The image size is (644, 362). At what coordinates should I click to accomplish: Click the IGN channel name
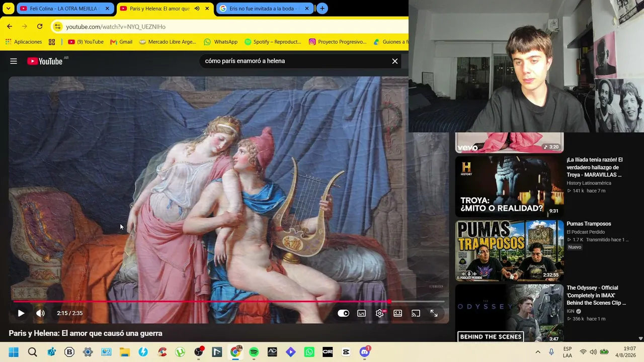click(x=570, y=311)
